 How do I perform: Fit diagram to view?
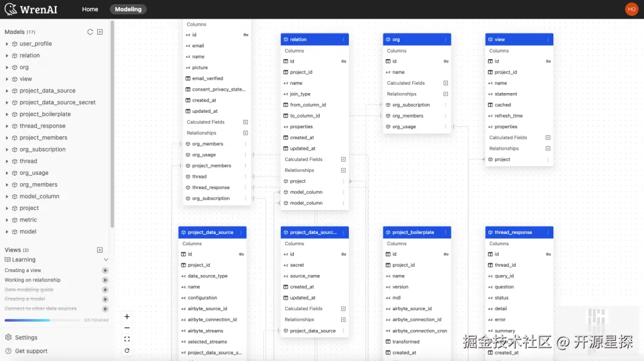coord(127,339)
